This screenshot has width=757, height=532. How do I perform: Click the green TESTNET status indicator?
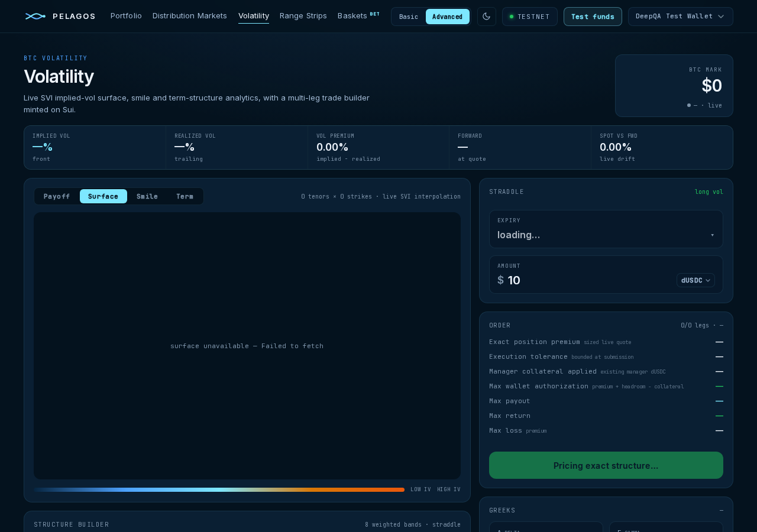click(512, 17)
